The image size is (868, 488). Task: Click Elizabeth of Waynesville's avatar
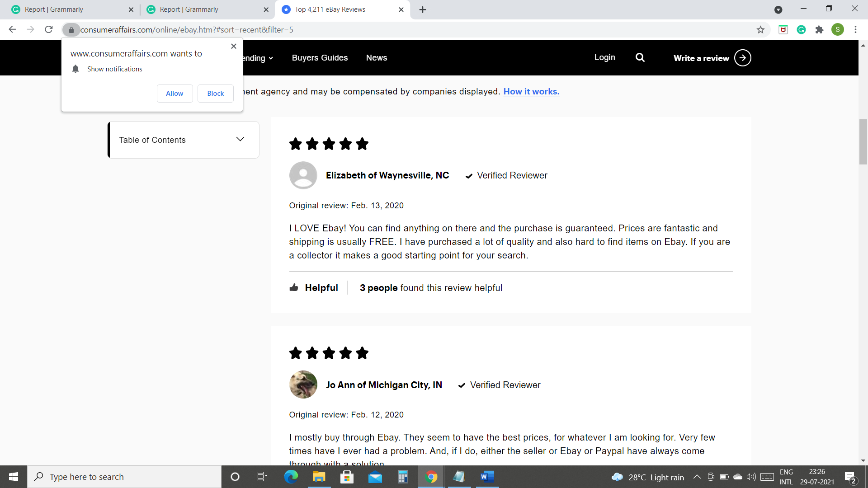point(303,175)
